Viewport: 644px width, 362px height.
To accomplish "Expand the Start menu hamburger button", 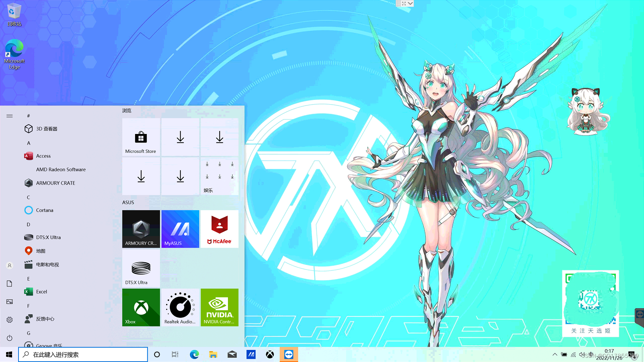I will click(10, 116).
